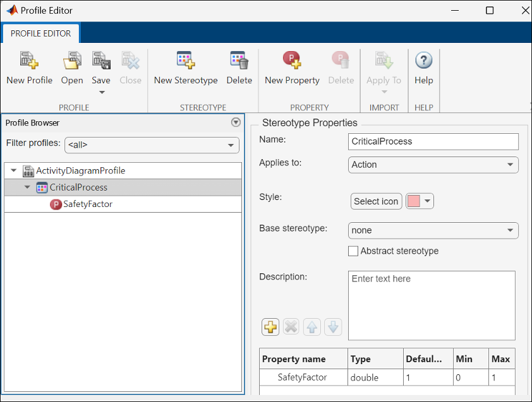Image resolution: width=532 pixels, height=402 pixels.
Task: Switch to the PROFILE EDITOR tab
Action: coord(40,33)
